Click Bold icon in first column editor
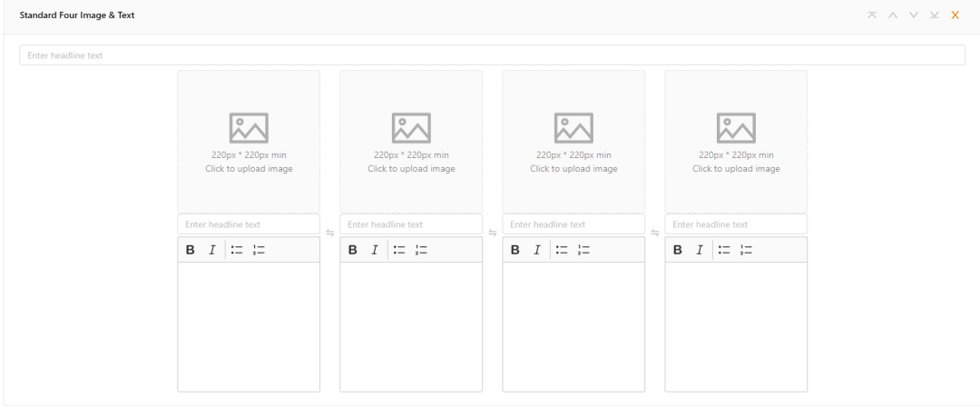Viewport: 980px width, 407px height. point(191,250)
